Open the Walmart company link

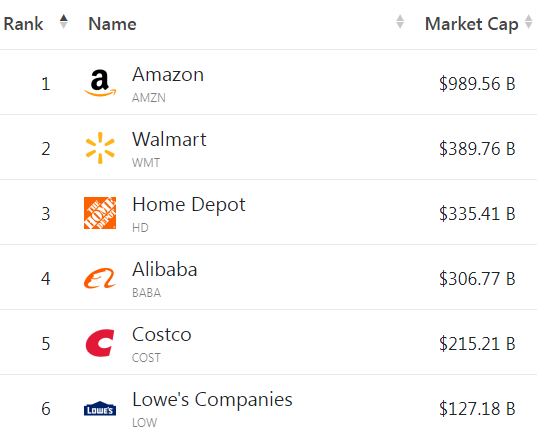[169, 139]
